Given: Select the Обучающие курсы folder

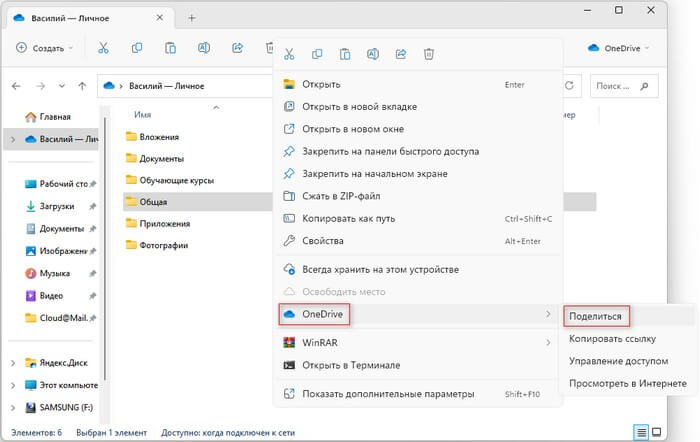Looking at the screenshot, I should 170,180.
